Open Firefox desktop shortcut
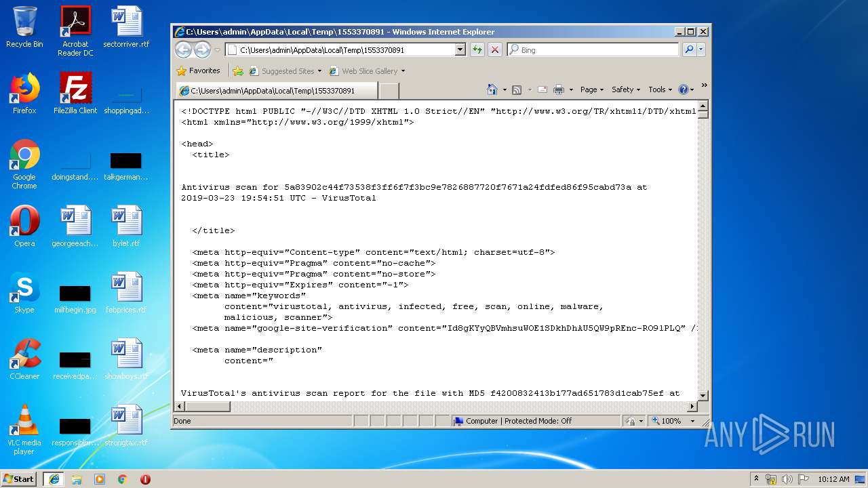 tap(24, 94)
